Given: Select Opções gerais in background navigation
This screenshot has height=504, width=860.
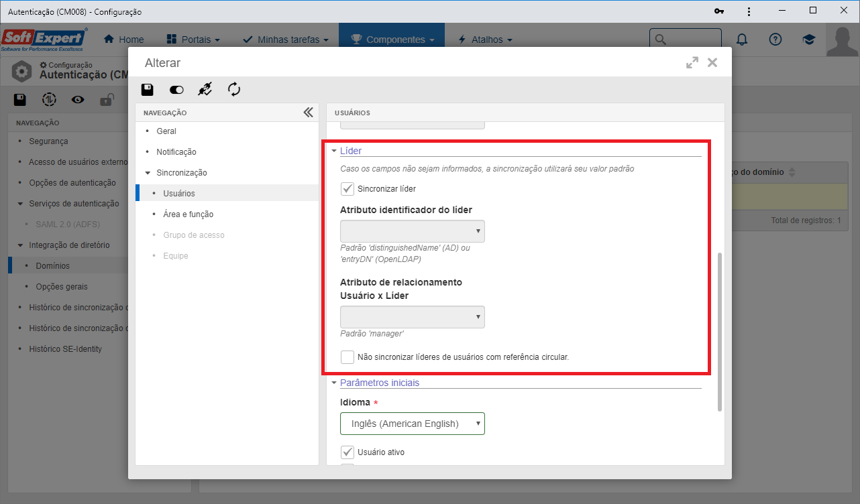Looking at the screenshot, I should pyautogui.click(x=62, y=287).
